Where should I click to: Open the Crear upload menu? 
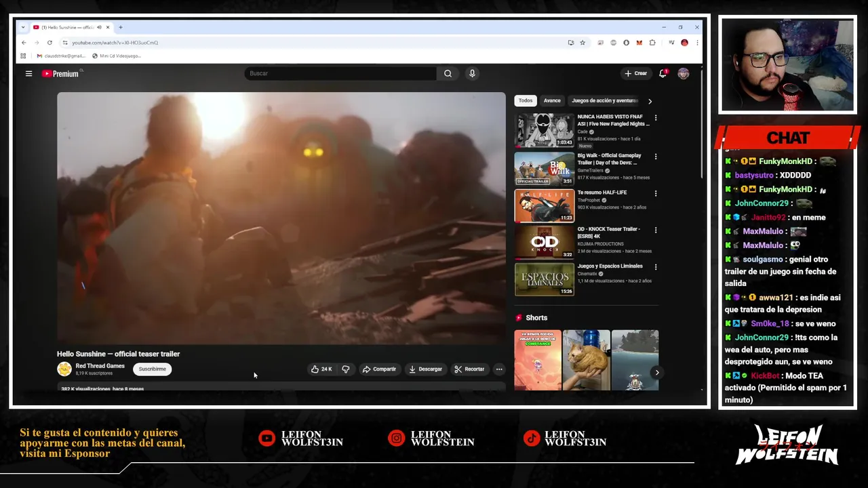pos(635,73)
